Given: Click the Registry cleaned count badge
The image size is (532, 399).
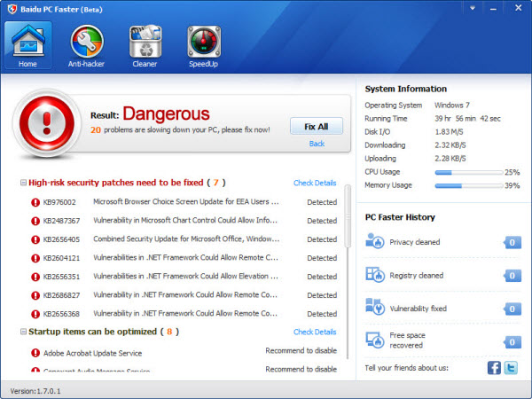Looking at the screenshot, I should tap(512, 276).
